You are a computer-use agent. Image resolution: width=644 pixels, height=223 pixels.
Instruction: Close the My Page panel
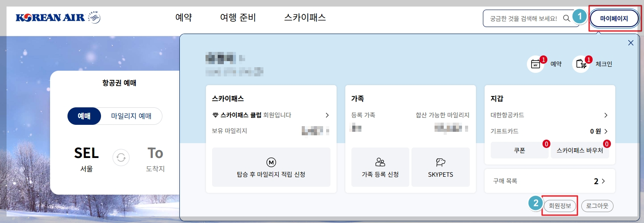[x=631, y=43]
